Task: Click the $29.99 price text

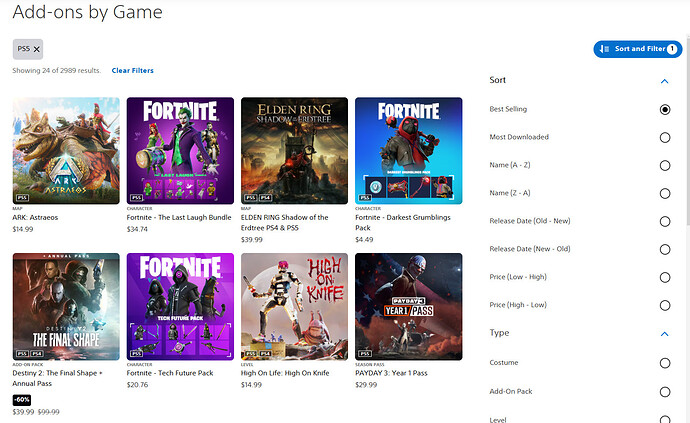Action: (x=366, y=385)
